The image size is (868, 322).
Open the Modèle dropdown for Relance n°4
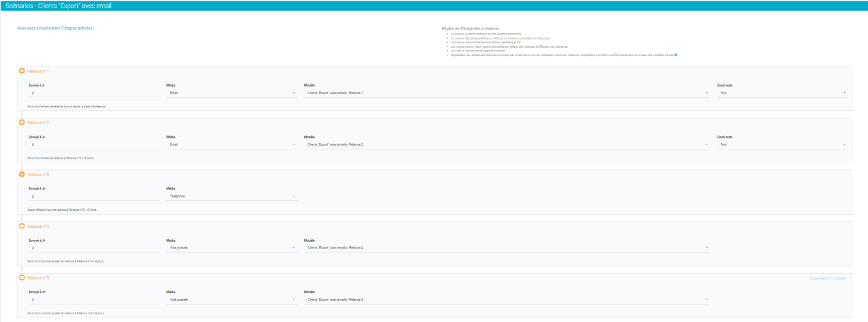click(506, 247)
